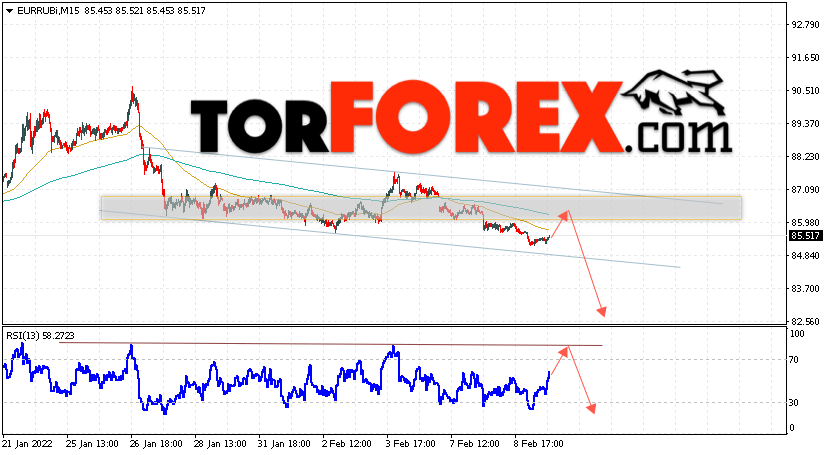Select the 25 Jan 13:00 time axis label

tap(92, 443)
